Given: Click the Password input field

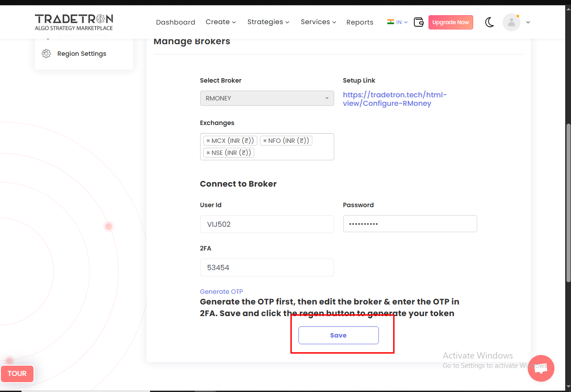Looking at the screenshot, I should coord(410,224).
